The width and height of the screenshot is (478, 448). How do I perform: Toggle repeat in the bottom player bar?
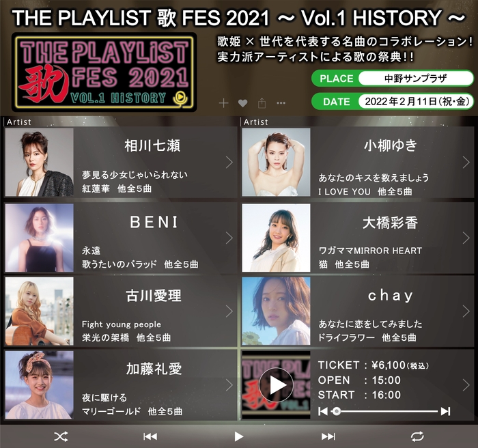tap(417, 436)
